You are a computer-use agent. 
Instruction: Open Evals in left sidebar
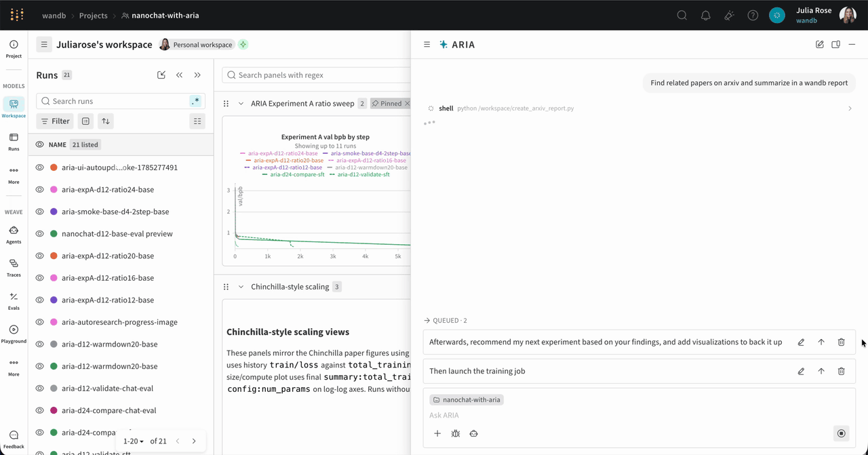14,301
